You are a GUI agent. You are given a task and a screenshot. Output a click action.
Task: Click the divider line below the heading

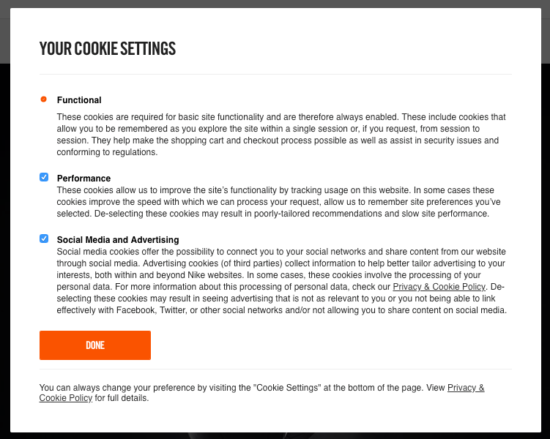coord(275,74)
